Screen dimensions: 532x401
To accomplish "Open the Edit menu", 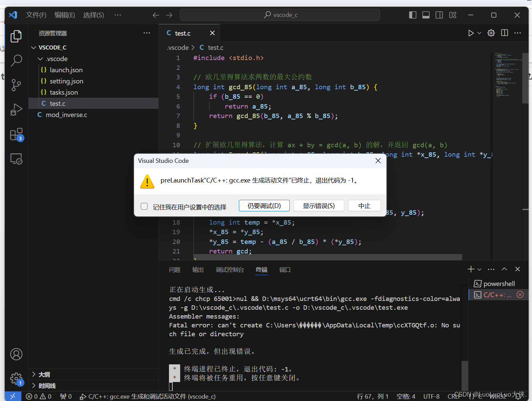I will [x=64, y=15].
